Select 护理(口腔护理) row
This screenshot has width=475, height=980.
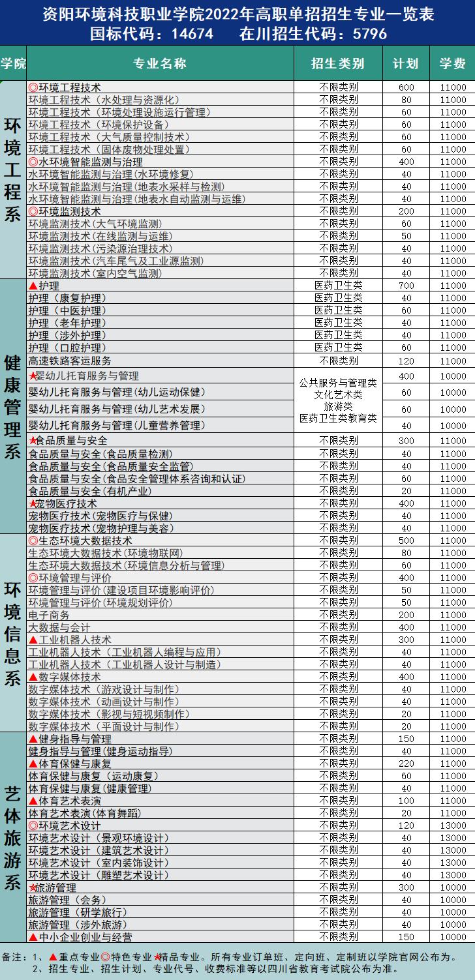(x=160, y=348)
